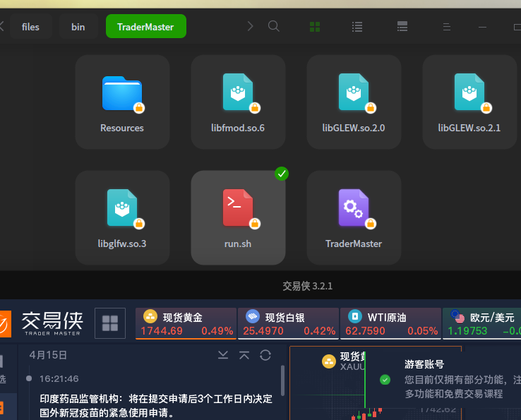Image resolution: width=521 pixels, height=420 pixels.
Task: Open the India drug regulator news item
Action: [156, 406]
